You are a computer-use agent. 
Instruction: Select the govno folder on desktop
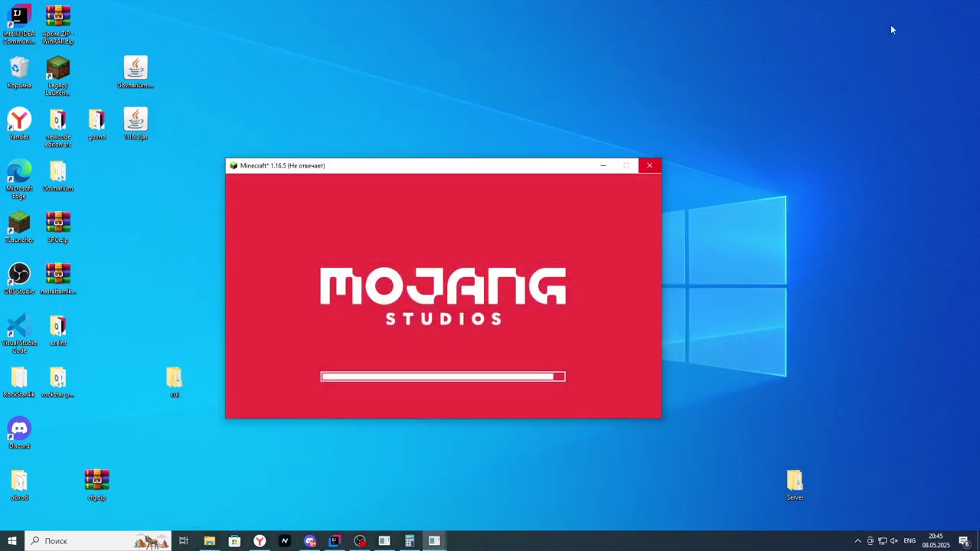(x=96, y=124)
